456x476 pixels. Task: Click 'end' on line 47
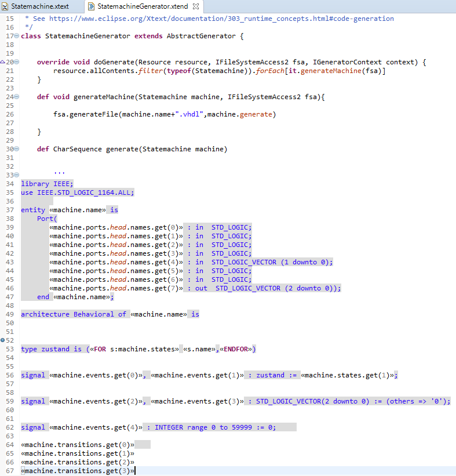coord(43,297)
